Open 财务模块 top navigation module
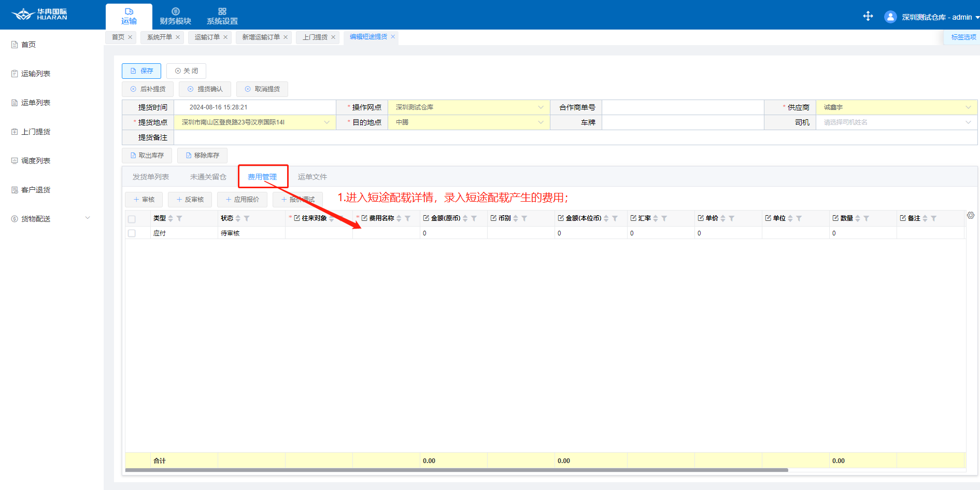The width and height of the screenshot is (980, 490). (x=175, y=16)
